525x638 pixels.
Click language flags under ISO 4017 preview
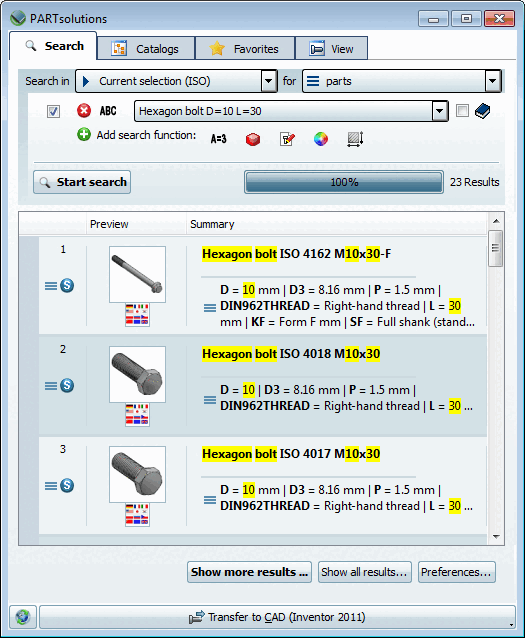(137, 515)
